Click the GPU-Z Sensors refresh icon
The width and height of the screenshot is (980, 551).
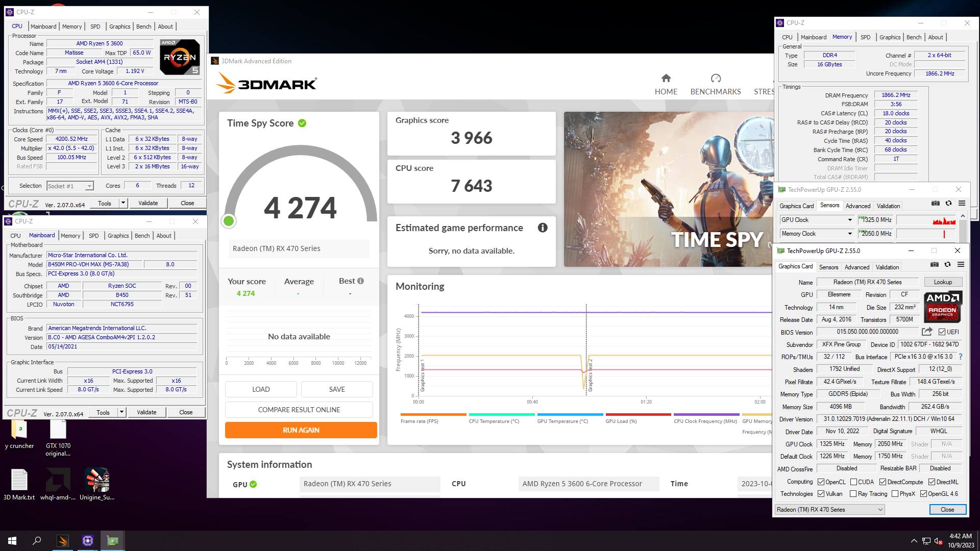(x=948, y=204)
